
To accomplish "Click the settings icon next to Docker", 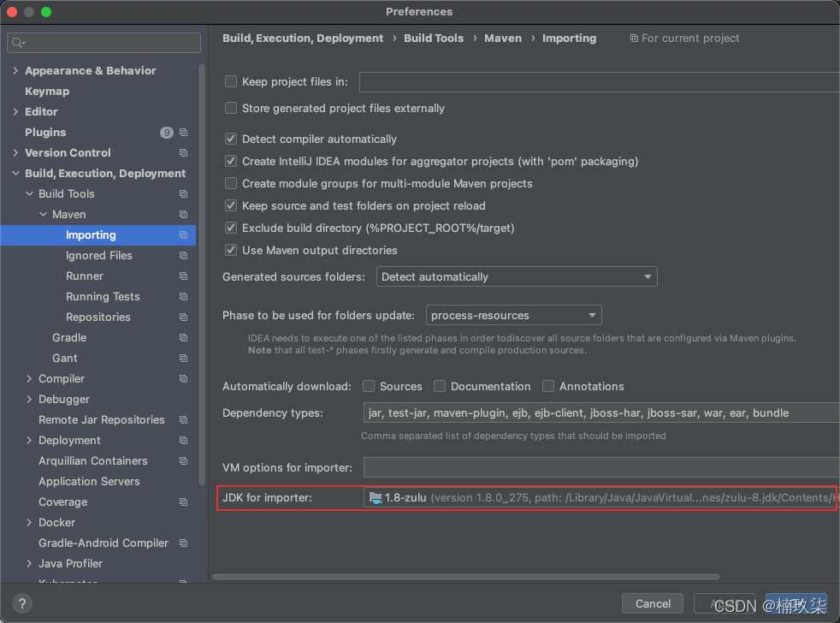I will point(183,522).
